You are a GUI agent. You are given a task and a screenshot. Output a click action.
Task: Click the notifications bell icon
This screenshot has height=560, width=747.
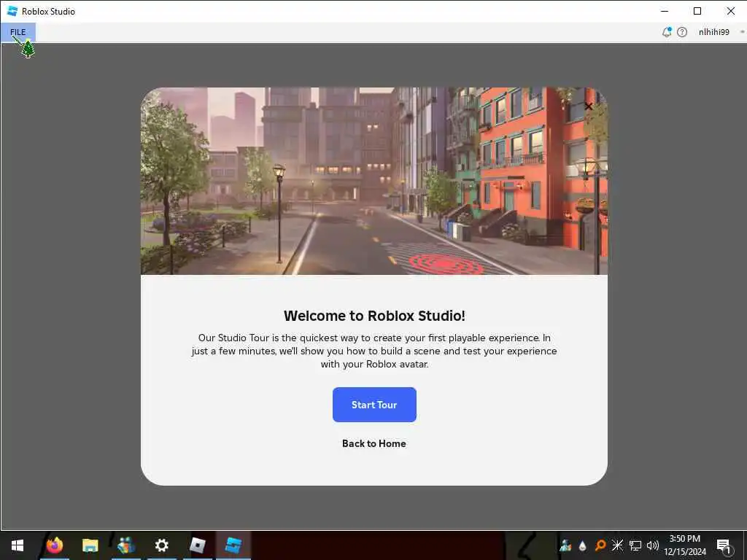click(x=667, y=32)
